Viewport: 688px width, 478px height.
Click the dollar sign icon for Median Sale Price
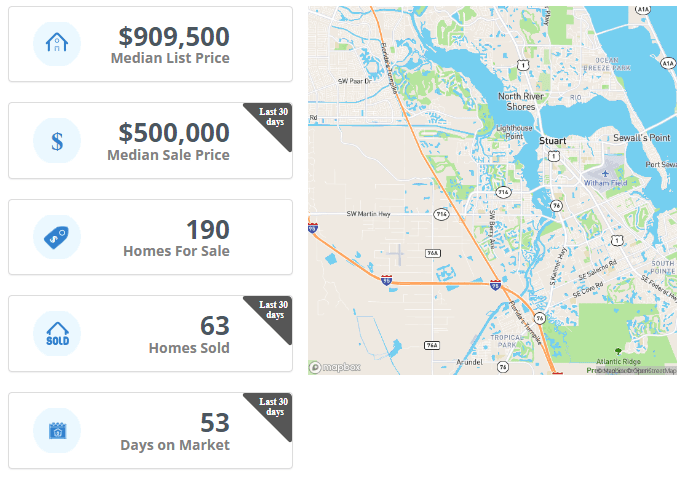[x=57, y=141]
